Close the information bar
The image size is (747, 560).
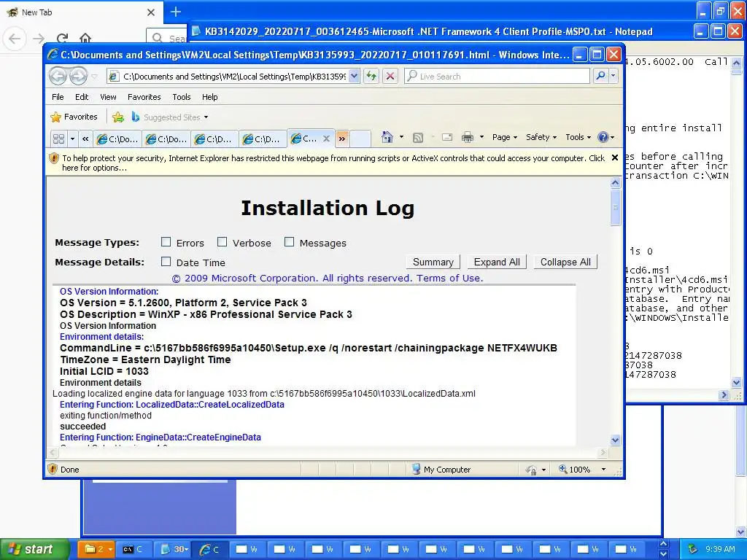(x=614, y=157)
